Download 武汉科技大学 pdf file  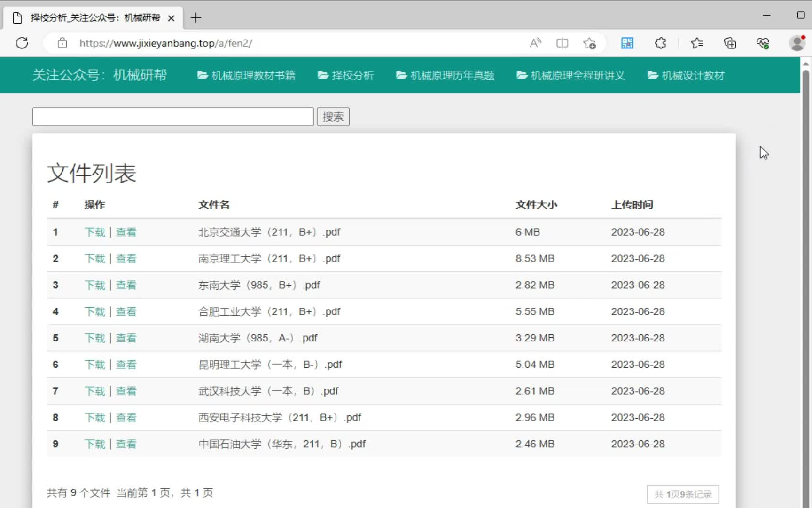(95, 391)
